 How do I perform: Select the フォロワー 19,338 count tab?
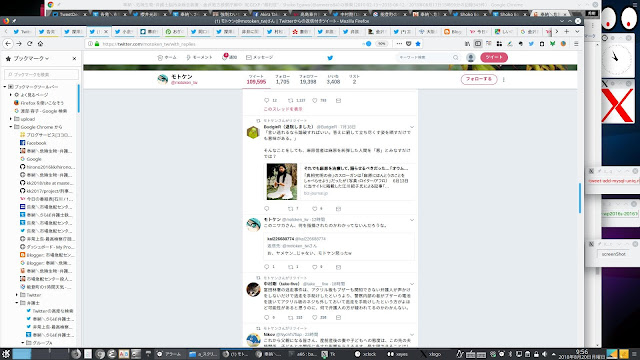308,80
